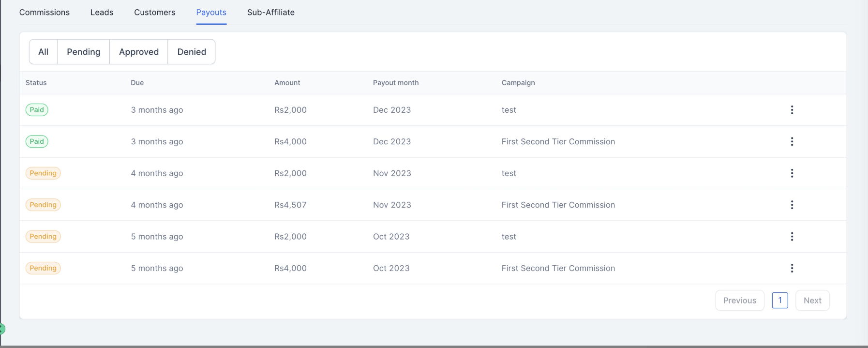Click 5 months ago in Rs2,000 row
Image resolution: width=868 pixels, height=348 pixels.
pyautogui.click(x=157, y=237)
